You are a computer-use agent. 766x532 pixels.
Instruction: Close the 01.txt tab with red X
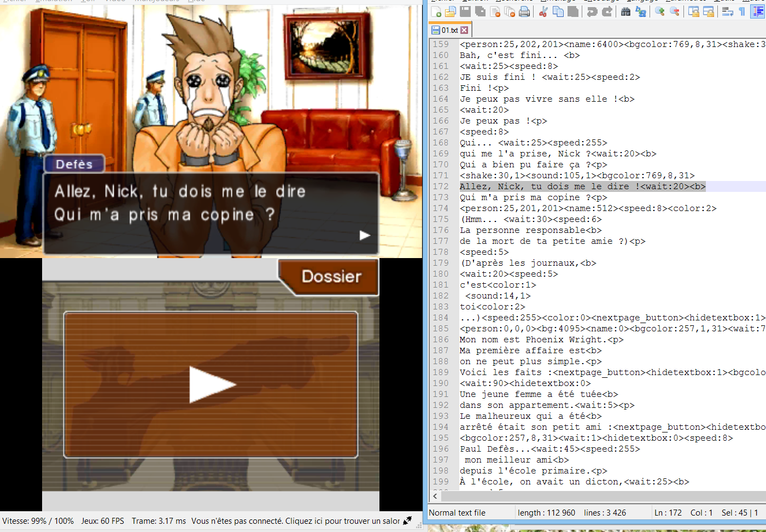(464, 30)
